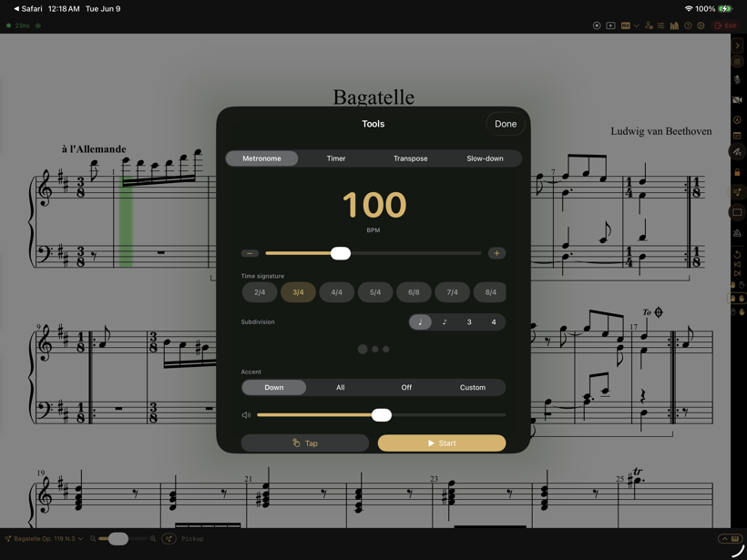Click the record circle icon in top toolbar
Screen dimensions: 747x560
[597, 25]
